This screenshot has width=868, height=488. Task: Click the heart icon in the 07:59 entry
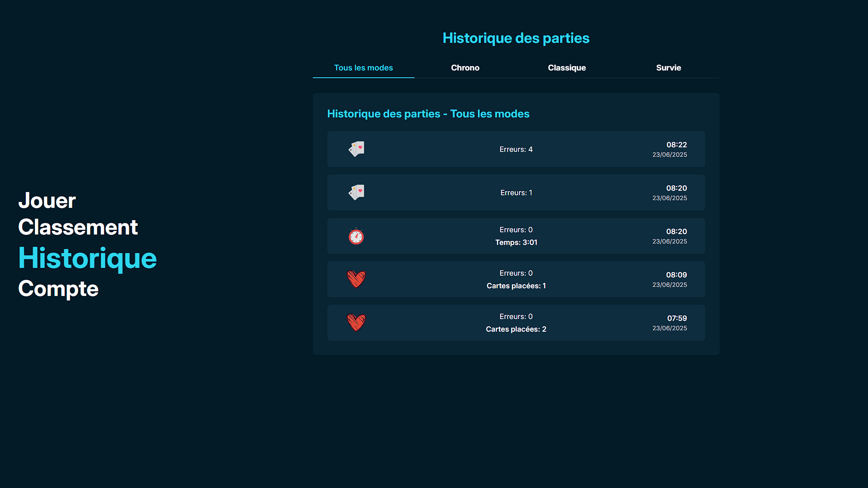[356, 322]
